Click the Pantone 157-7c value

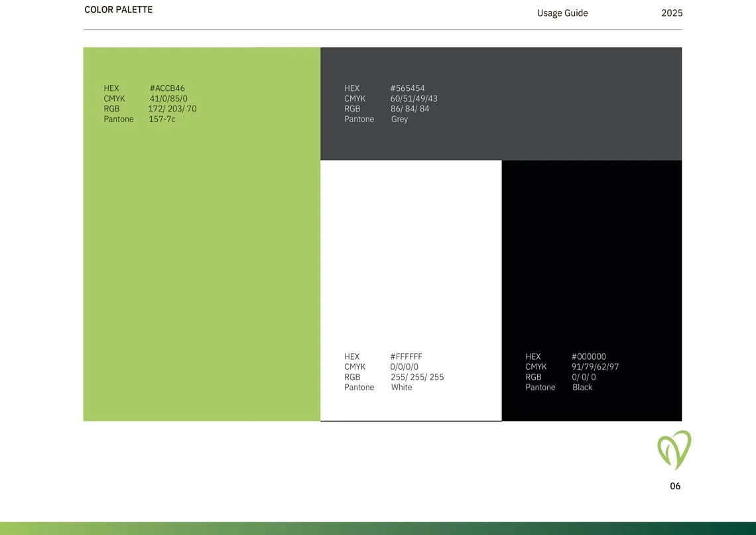pos(162,119)
